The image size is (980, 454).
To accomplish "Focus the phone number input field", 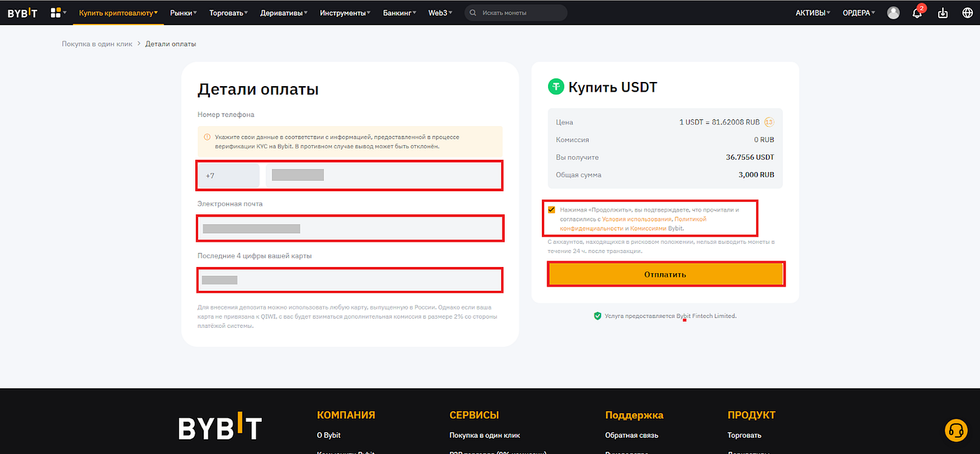I will pyautogui.click(x=383, y=175).
